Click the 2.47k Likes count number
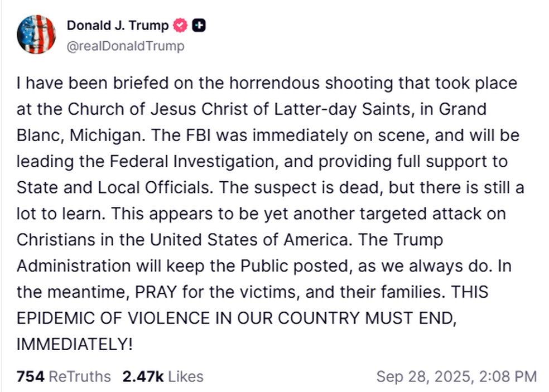This screenshot has width=549, height=392. [x=143, y=376]
